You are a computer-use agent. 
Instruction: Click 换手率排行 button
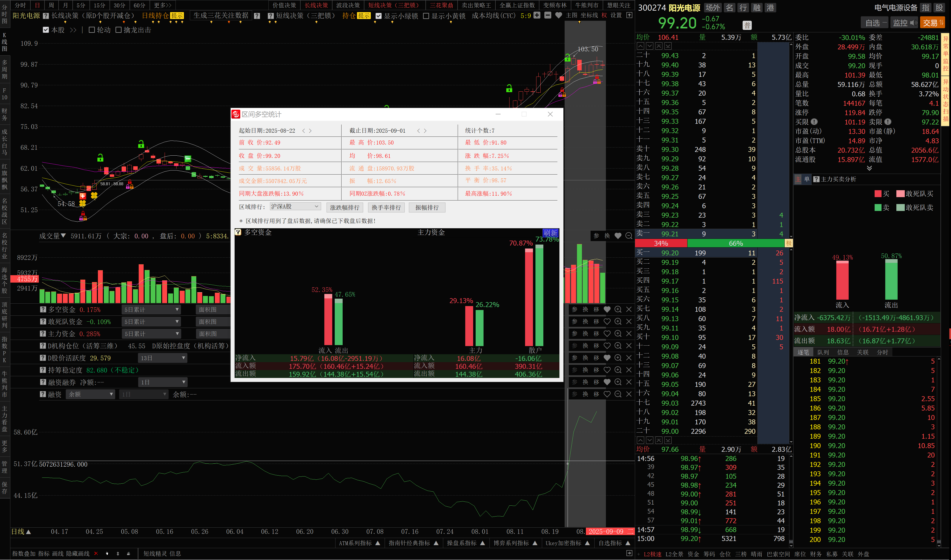pyautogui.click(x=386, y=207)
